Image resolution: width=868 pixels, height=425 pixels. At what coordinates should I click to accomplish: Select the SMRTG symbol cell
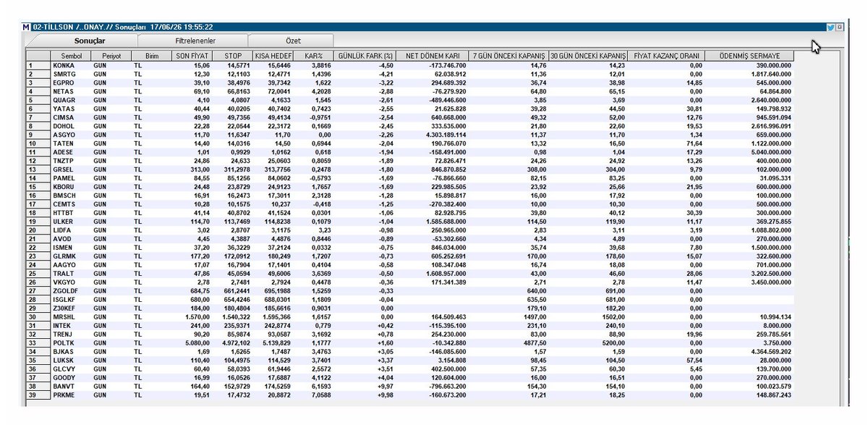(x=66, y=72)
